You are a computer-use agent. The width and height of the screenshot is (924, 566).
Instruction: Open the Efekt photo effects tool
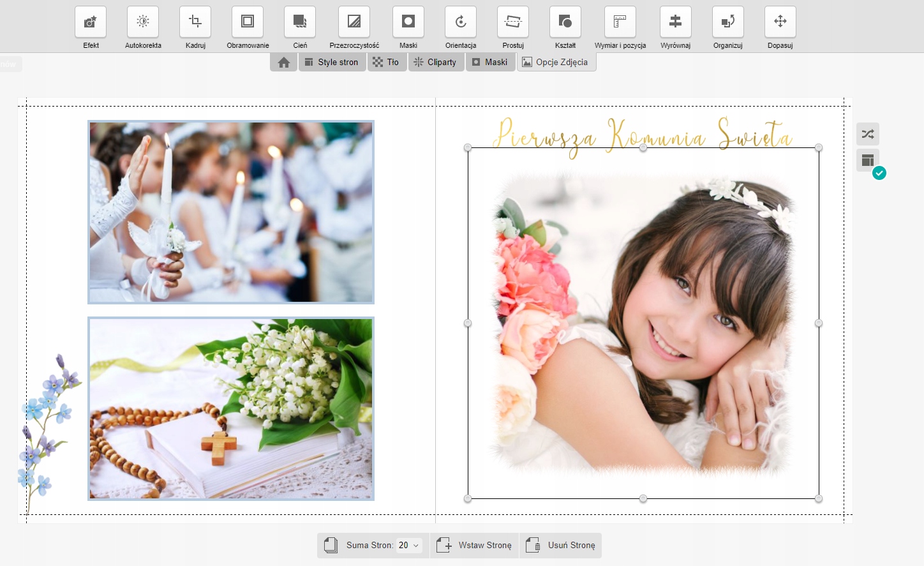point(91,22)
